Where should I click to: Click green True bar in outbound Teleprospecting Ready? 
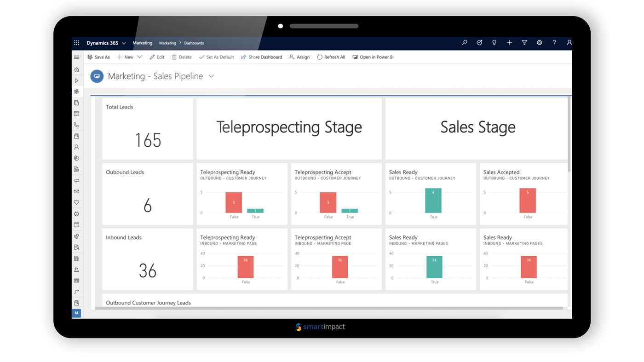(255, 211)
